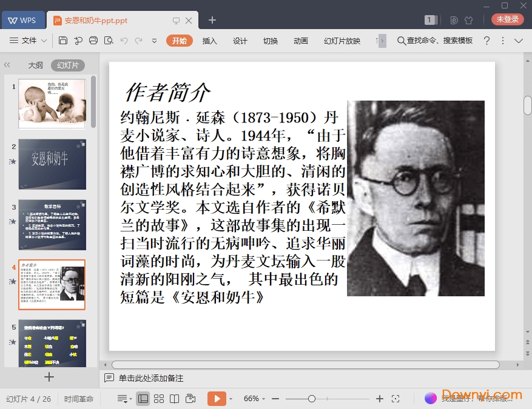Click the Undo arrow icon
Viewport: 532px width, 409px height.
pyautogui.click(x=124, y=41)
